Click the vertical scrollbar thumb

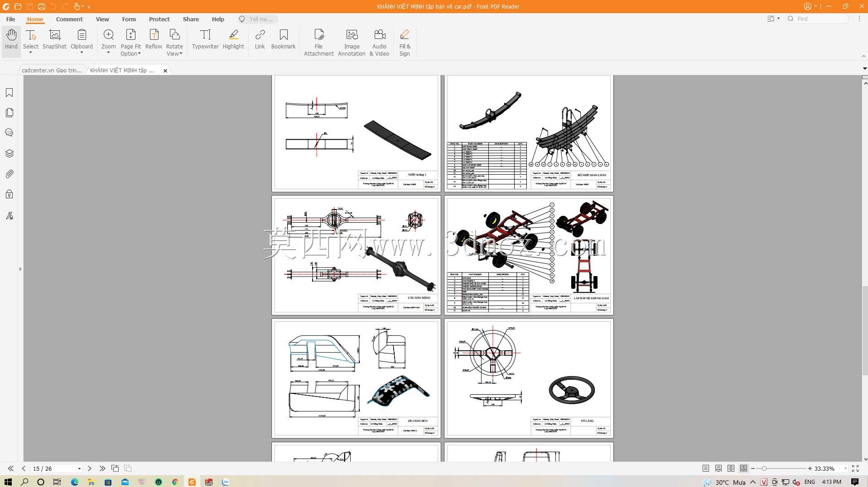(864, 330)
